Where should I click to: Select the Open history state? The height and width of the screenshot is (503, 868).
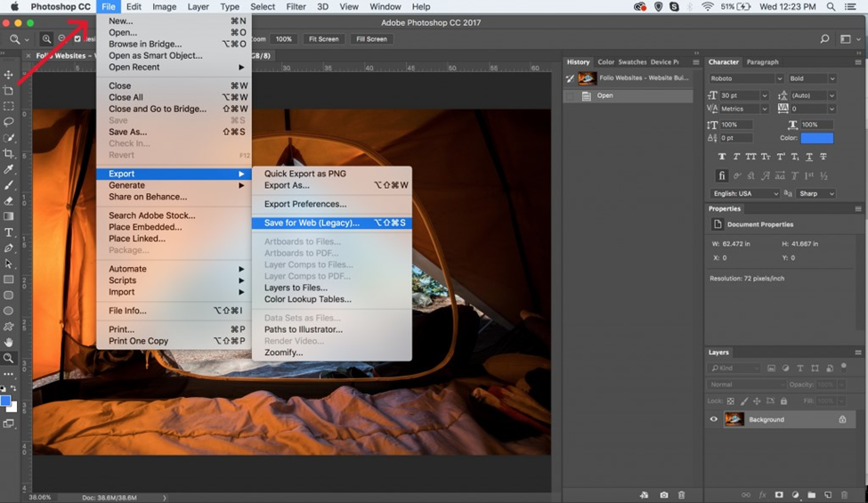(604, 95)
